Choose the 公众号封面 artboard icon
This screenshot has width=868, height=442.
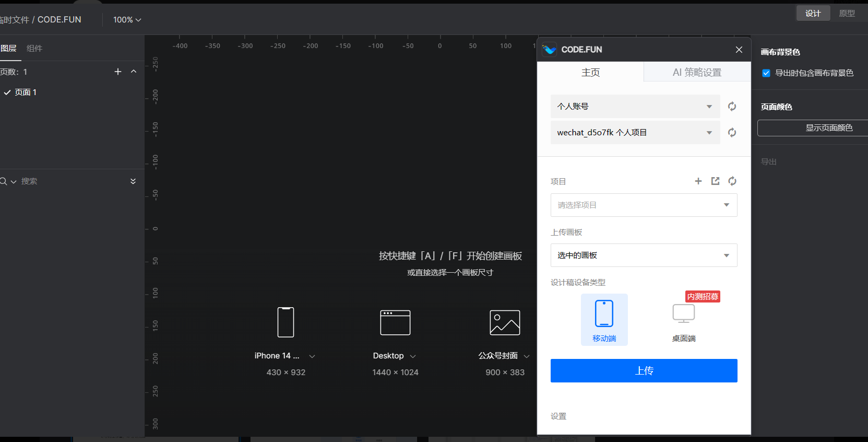(x=505, y=322)
